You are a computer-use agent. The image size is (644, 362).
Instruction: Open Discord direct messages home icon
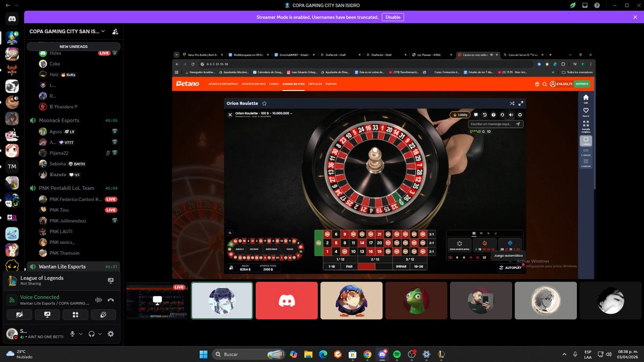click(12, 18)
